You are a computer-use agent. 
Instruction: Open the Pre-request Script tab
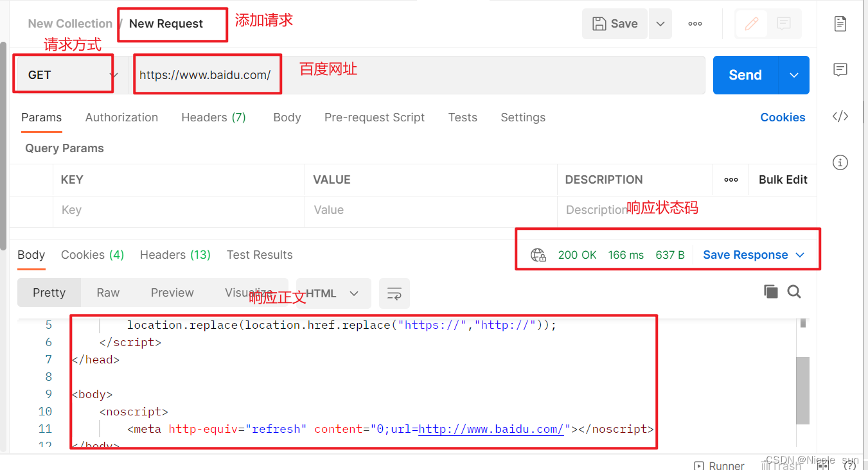coord(375,118)
